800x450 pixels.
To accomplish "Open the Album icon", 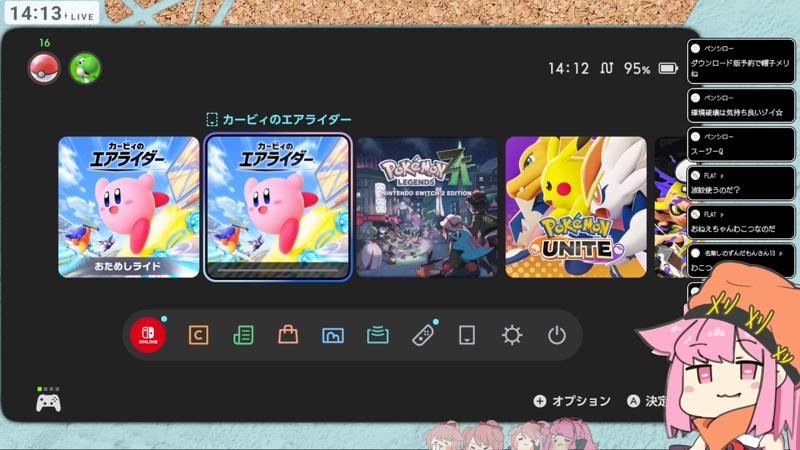I will tap(333, 335).
